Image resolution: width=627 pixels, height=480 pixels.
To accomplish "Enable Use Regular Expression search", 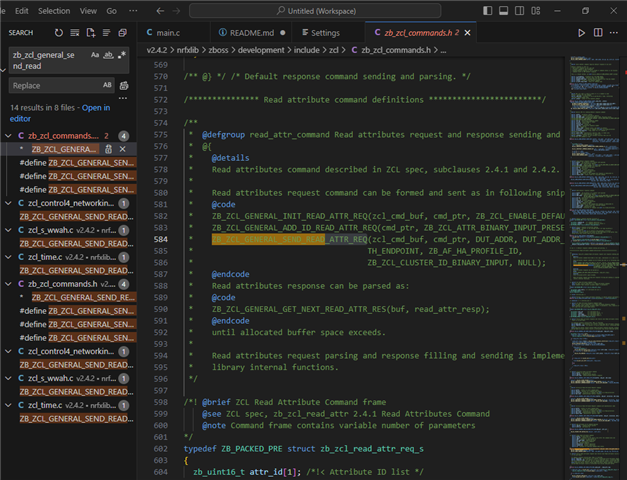I will click(122, 55).
